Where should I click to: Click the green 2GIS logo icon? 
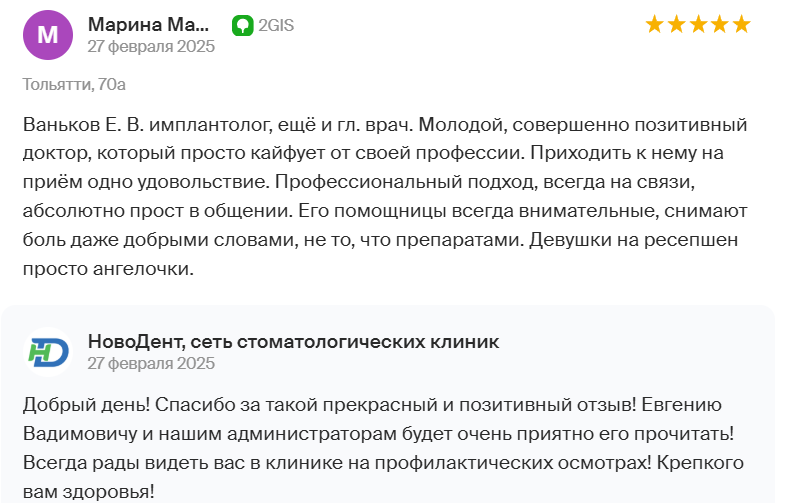[x=242, y=25]
